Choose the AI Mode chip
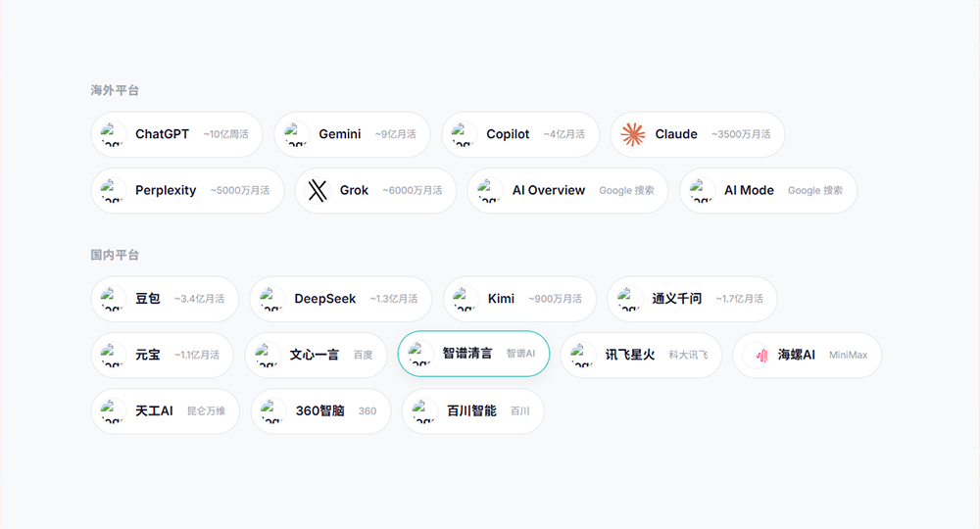This screenshot has width=980, height=529. click(768, 190)
